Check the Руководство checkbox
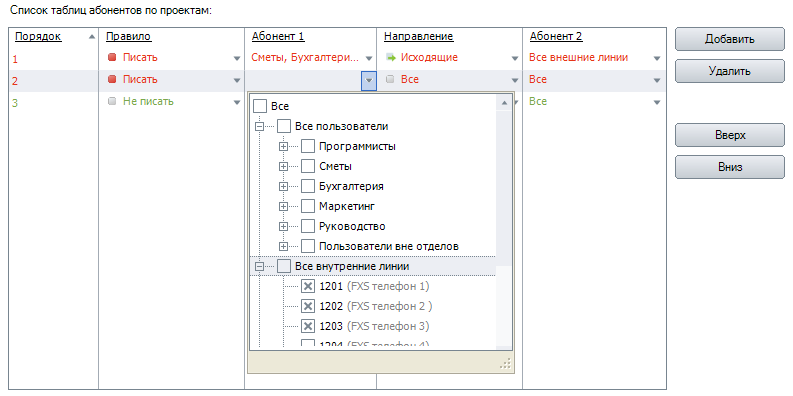Image resolution: width=793 pixels, height=396 pixels. tap(308, 226)
